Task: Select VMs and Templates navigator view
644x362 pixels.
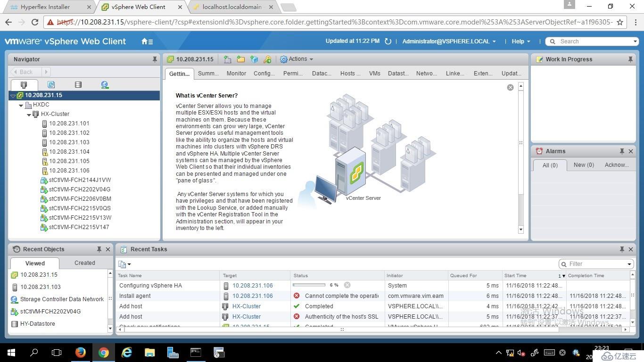Action: pos(51,85)
